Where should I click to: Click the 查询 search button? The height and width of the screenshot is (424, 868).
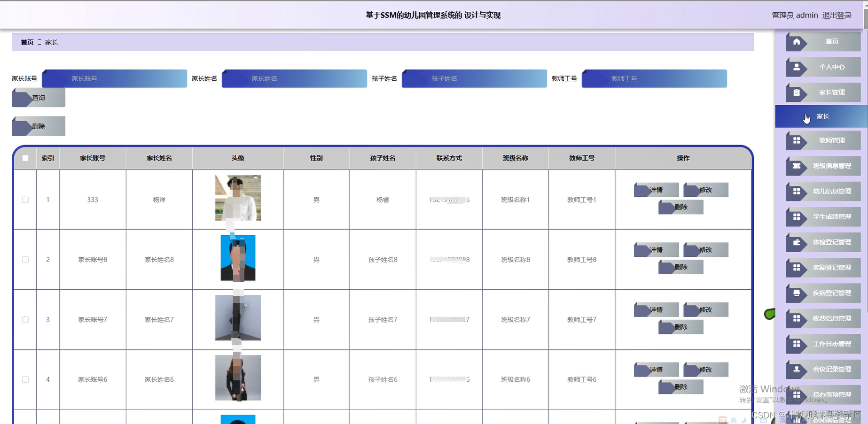tap(39, 98)
